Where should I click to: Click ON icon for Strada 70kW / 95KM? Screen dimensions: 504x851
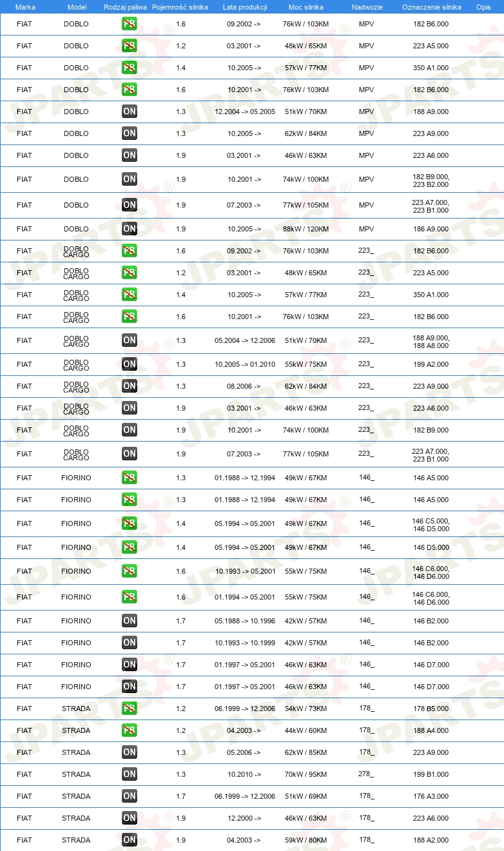pos(130,774)
